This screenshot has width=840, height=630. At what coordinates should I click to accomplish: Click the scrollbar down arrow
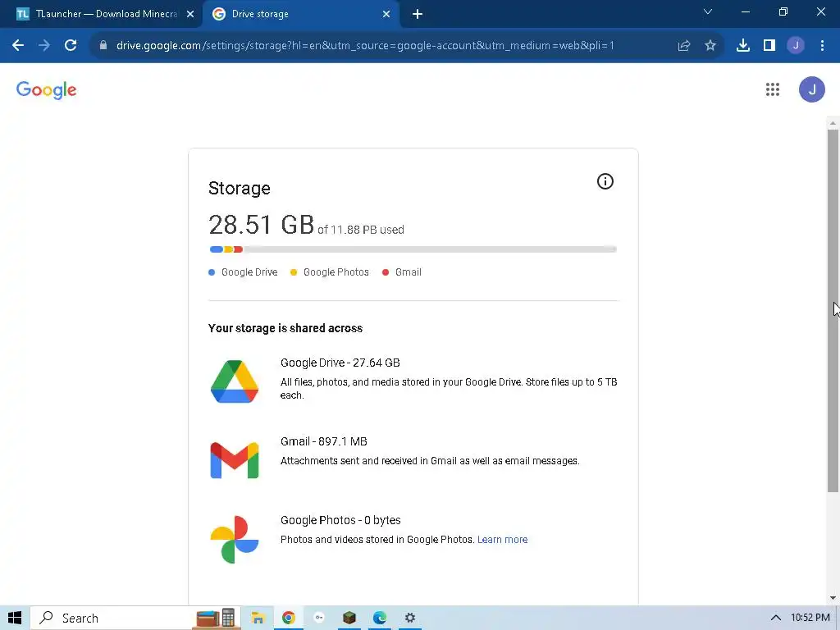833,598
